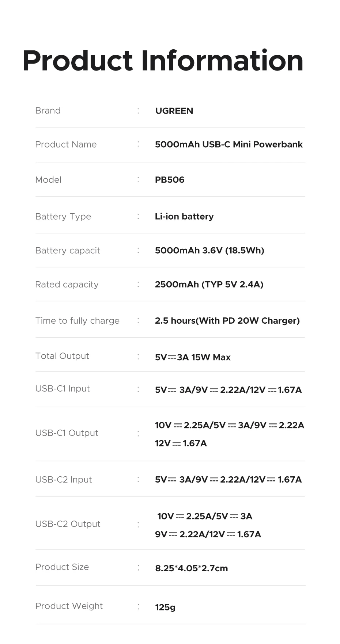The height and width of the screenshot is (644, 340).
Task: Click the 8.25*4.05*2.7cm size value
Action: click(192, 568)
